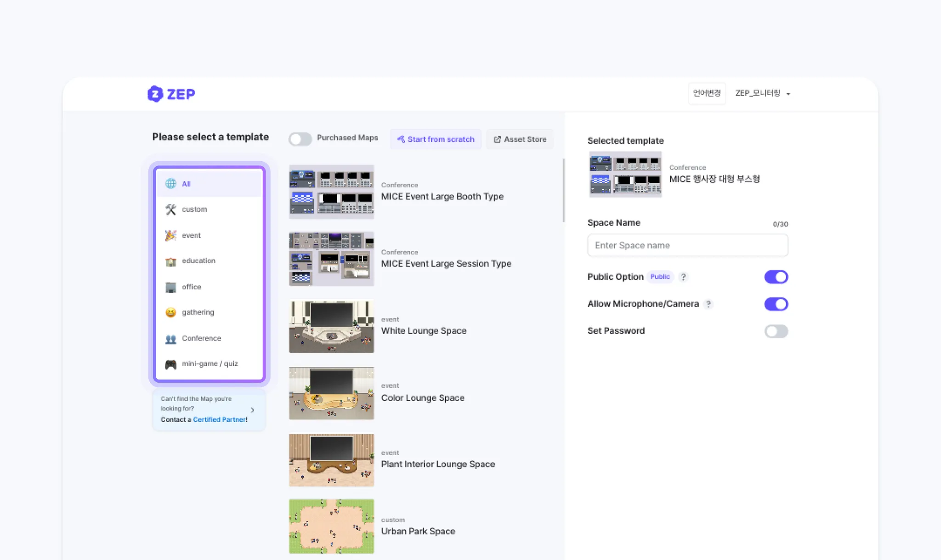The image size is (941, 560).
Task: Toggle the Purchased Maps switch
Action: [x=300, y=139]
